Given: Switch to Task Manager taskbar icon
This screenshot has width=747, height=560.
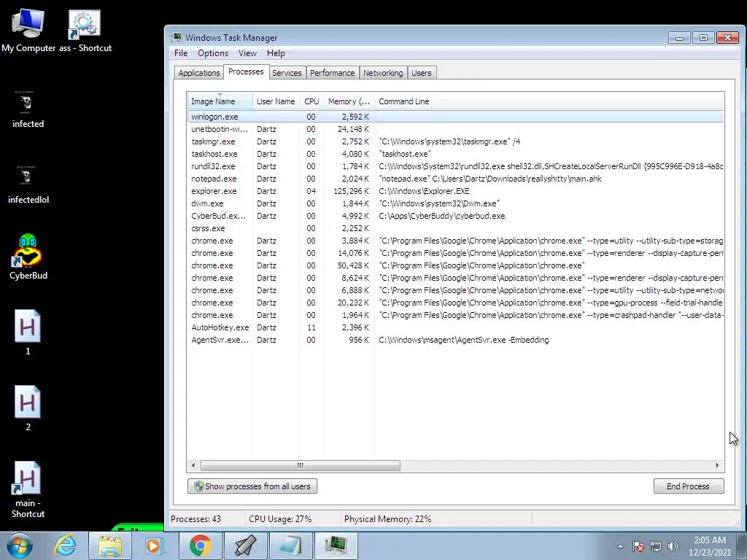Looking at the screenshot, I should [x=336, y=545].
